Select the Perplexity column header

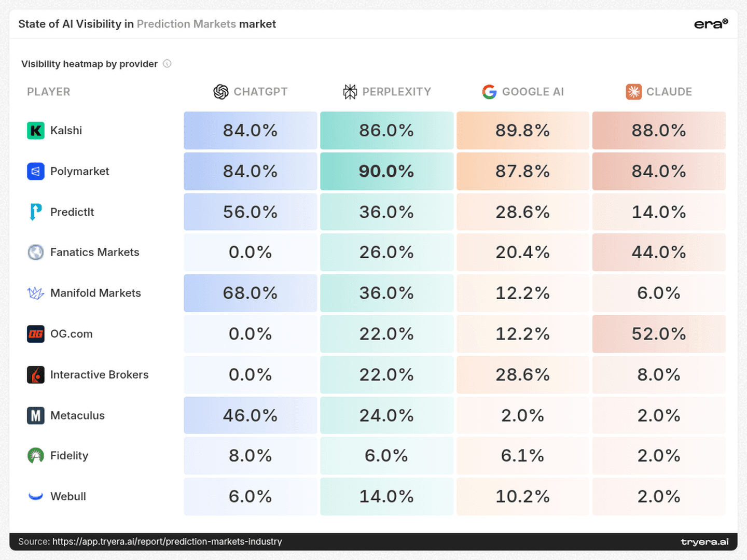386,92
